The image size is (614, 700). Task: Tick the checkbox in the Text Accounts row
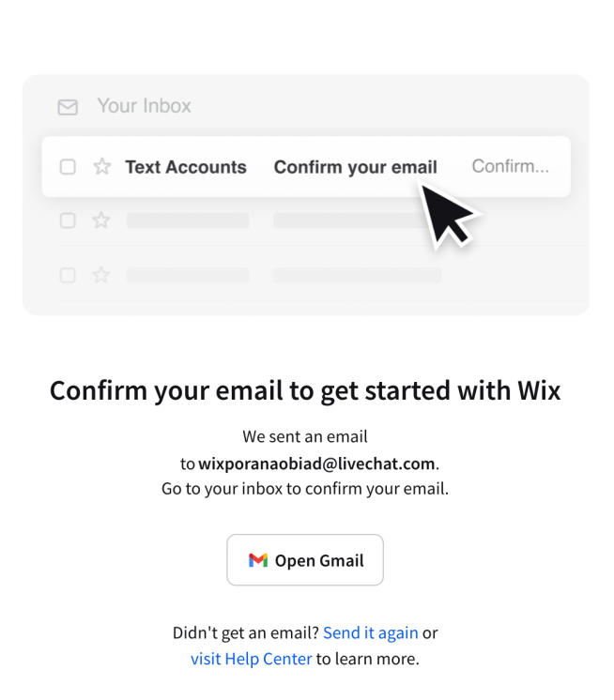68,167
